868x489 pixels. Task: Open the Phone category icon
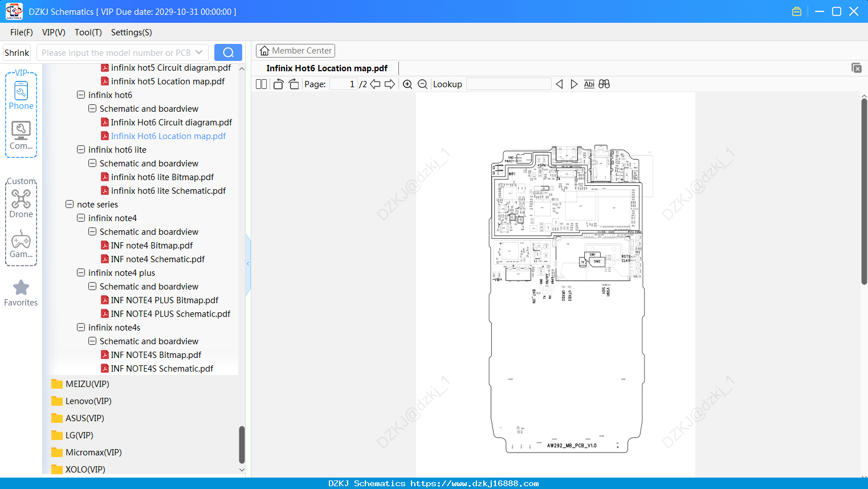[21, 95]
